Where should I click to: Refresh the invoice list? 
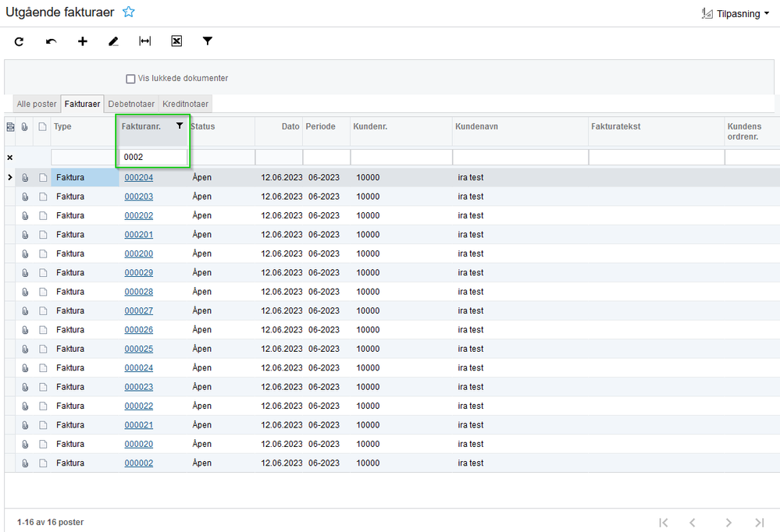pos(19,41)
